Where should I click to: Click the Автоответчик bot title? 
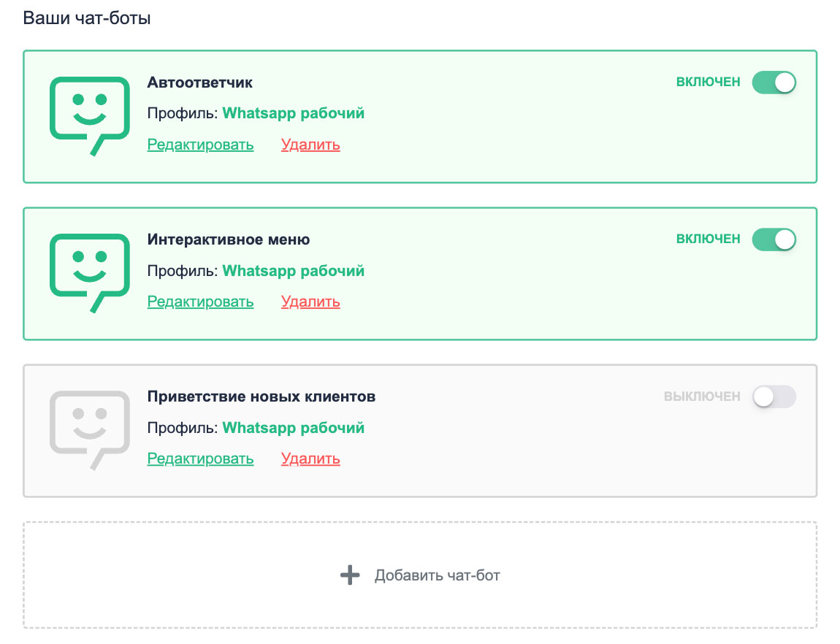[199, 83]
